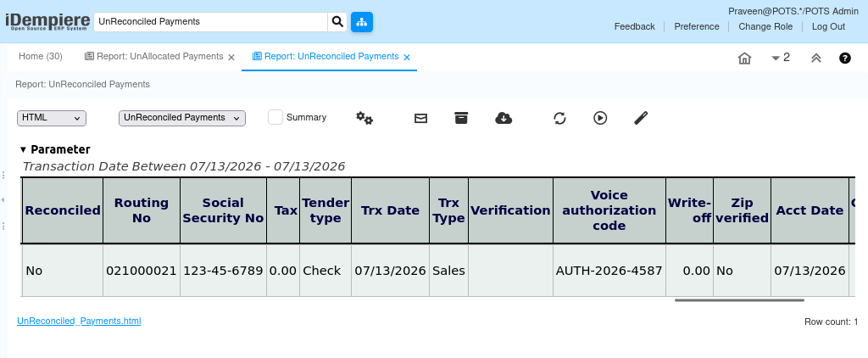Click Log Out
The width and height of the screenshot is (868, 358).
pos(829,26)
